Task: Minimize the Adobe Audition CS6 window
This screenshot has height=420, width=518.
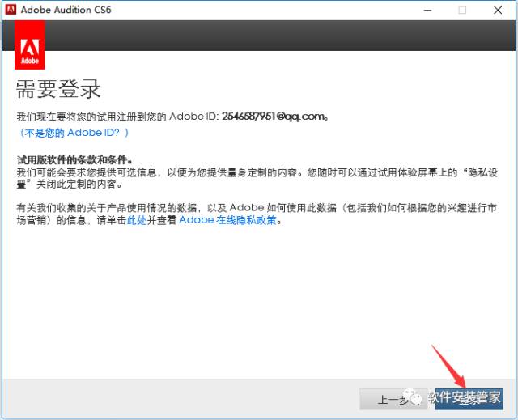Action: coord(425,10)
